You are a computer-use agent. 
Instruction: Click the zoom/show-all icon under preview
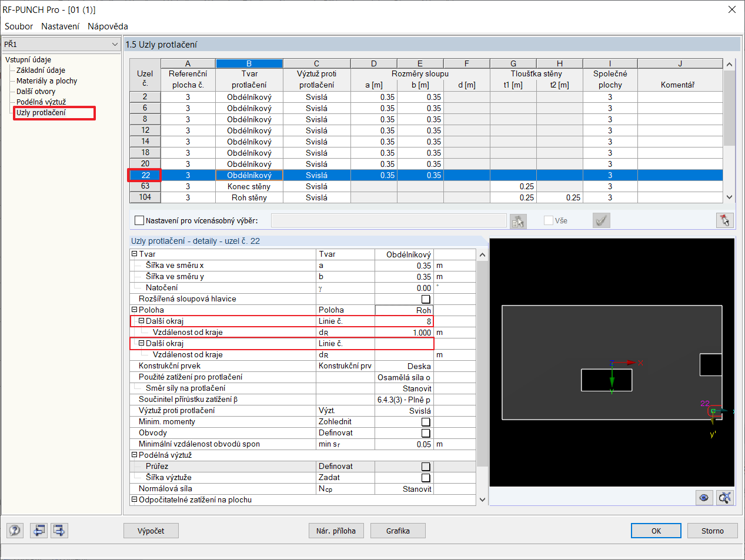[725, 498]
